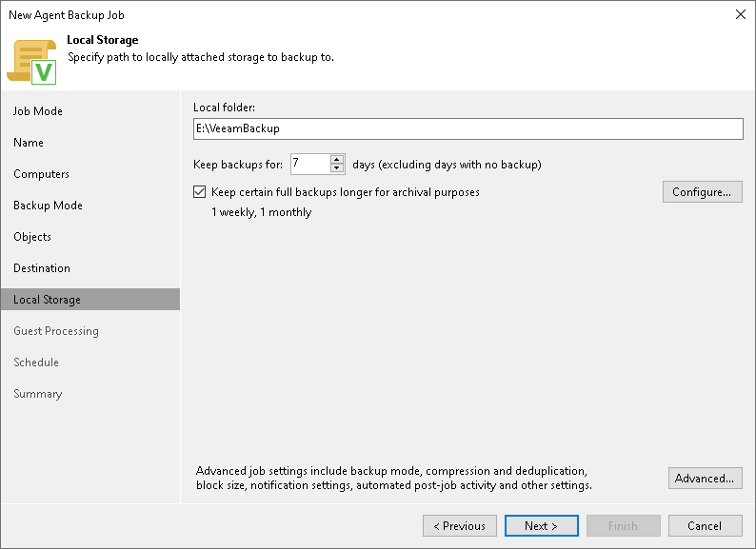Click the Keep backups for days field
This screenshot has width=756, height=549.
[310, 164]
